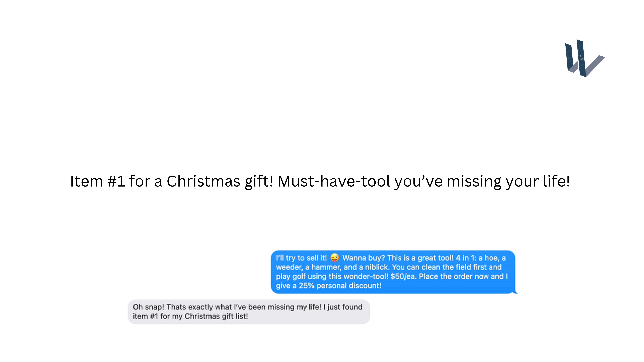Click "Must-have-tool" in the headline
644x362 pixels.
[334, 181]
